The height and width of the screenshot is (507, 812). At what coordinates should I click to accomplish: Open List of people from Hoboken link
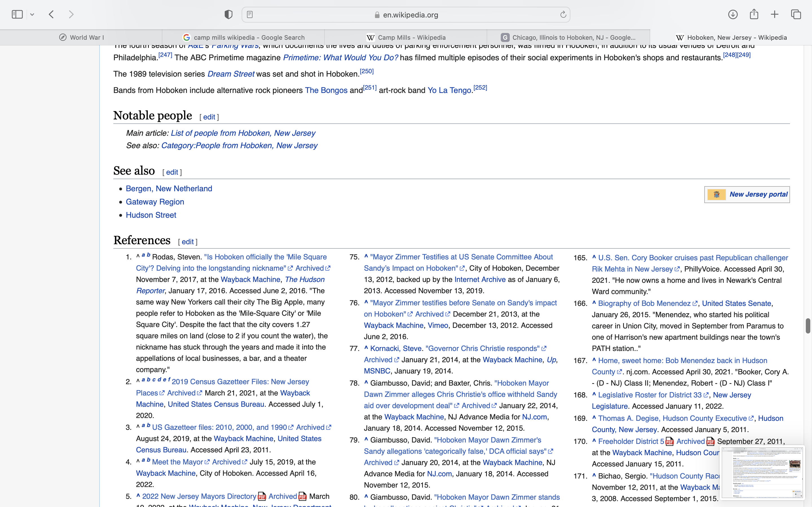243,133
